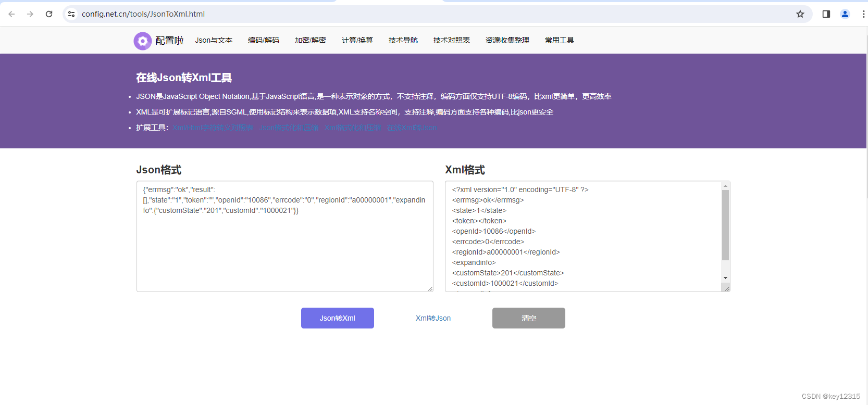The image size is (868, 405).
Task: Click the Xml text area resize handle
Action: pos(727,288)
